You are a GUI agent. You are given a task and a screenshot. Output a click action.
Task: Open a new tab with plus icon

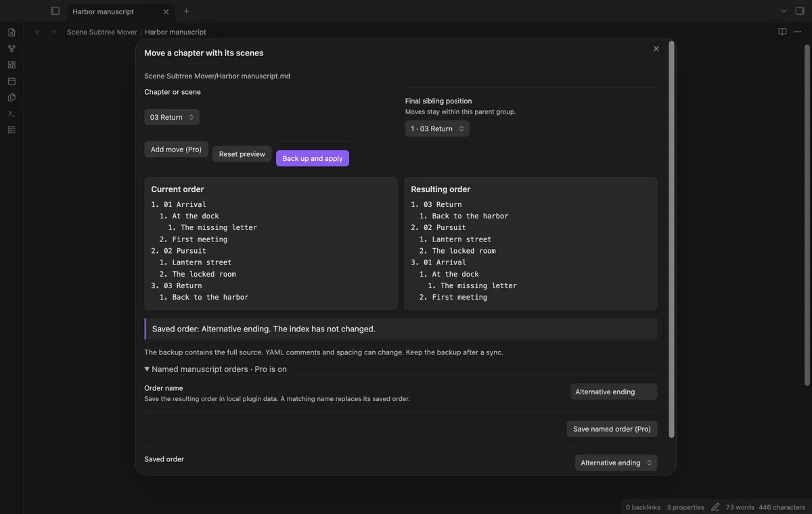click(x=186, y=11)
